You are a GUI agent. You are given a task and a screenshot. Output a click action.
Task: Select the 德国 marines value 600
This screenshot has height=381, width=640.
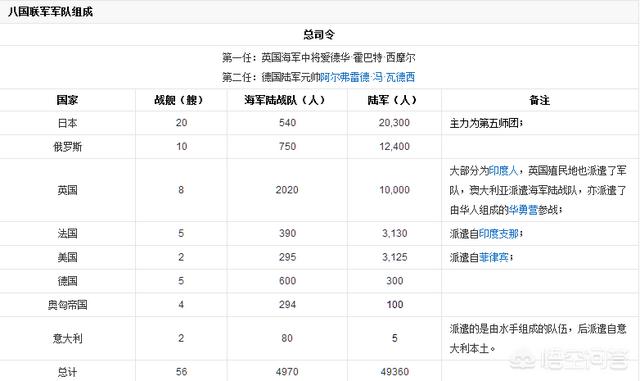click(x=287, y=281)
